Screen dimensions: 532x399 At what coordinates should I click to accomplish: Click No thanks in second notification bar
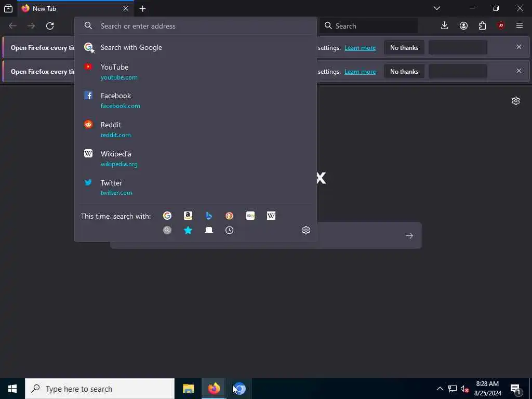404,72
